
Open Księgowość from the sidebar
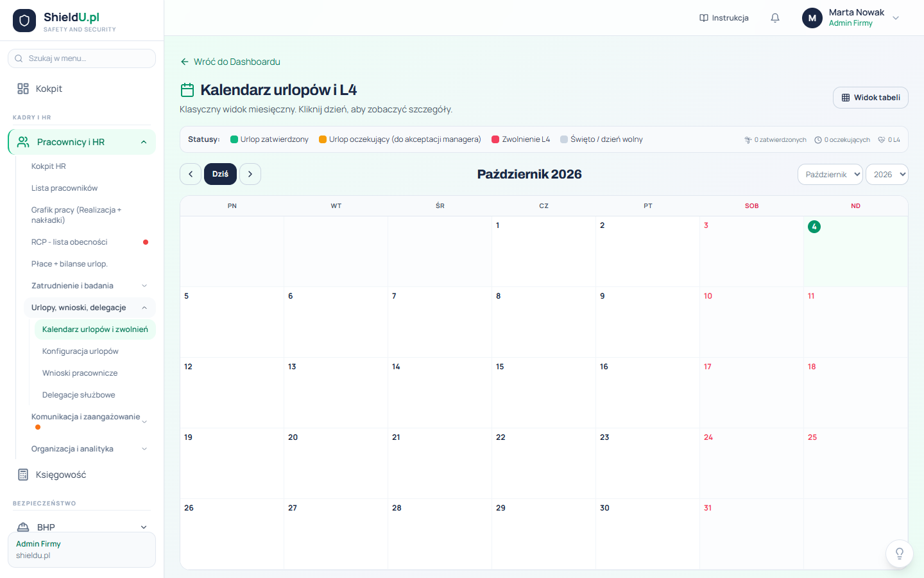tap(81, 475)
